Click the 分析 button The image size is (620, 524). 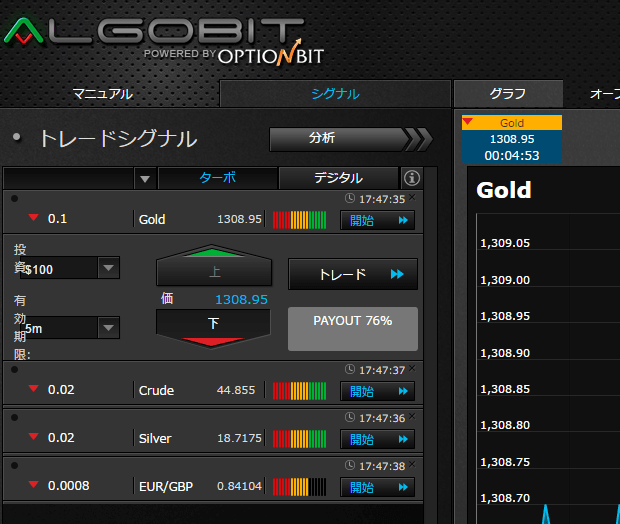[351, 139]
